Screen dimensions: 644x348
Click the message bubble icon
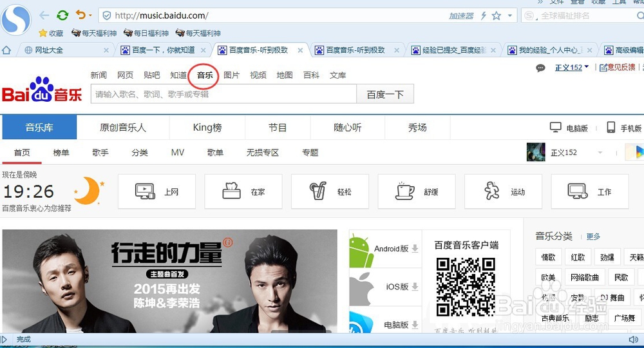540,68
